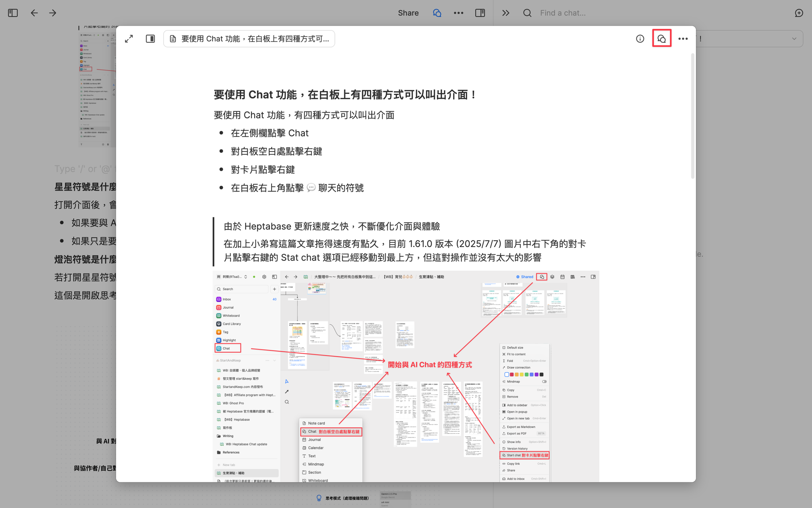Click bullet '對白板空白處點擊右鍵'

(x=276, y=151)
